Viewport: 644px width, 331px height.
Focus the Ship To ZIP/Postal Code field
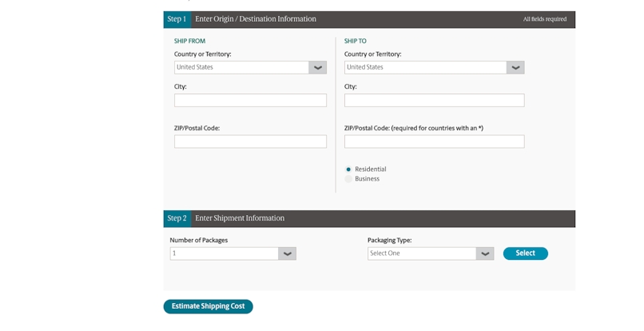coord(434,142)
